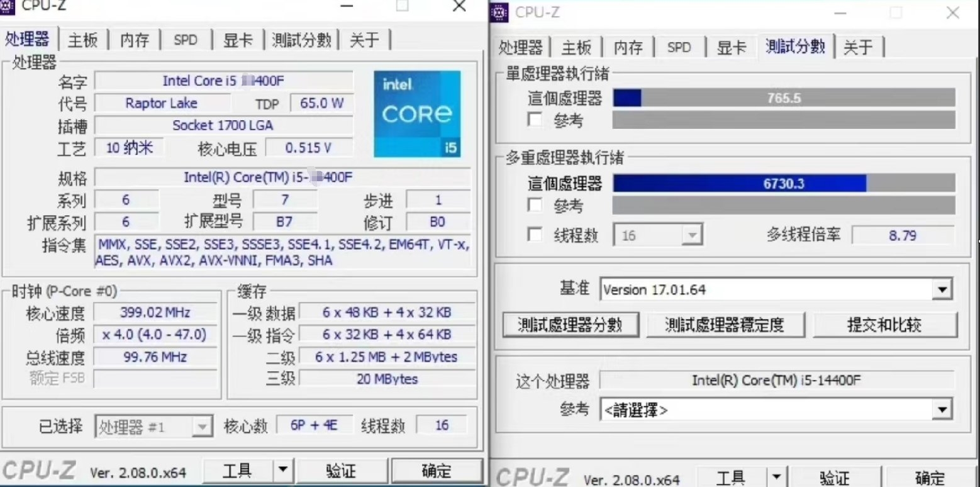Click 三级 cache 20 MBytes value

pyautogui.click(x=387, y=379)
